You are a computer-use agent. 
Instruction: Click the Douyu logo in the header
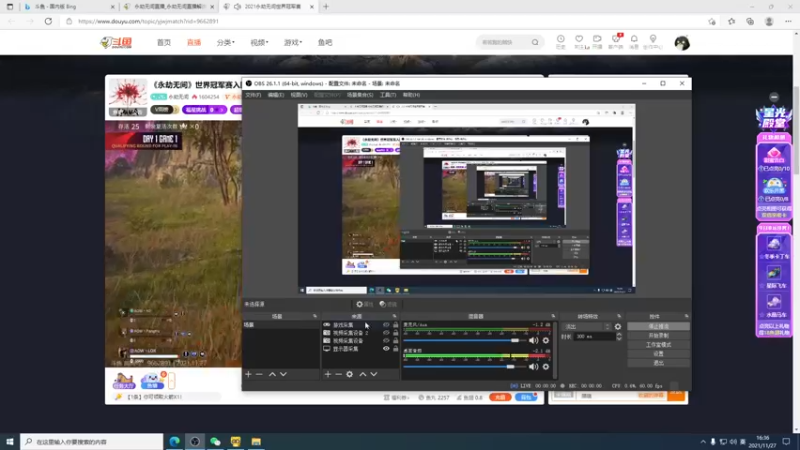(x=116, y=42)
